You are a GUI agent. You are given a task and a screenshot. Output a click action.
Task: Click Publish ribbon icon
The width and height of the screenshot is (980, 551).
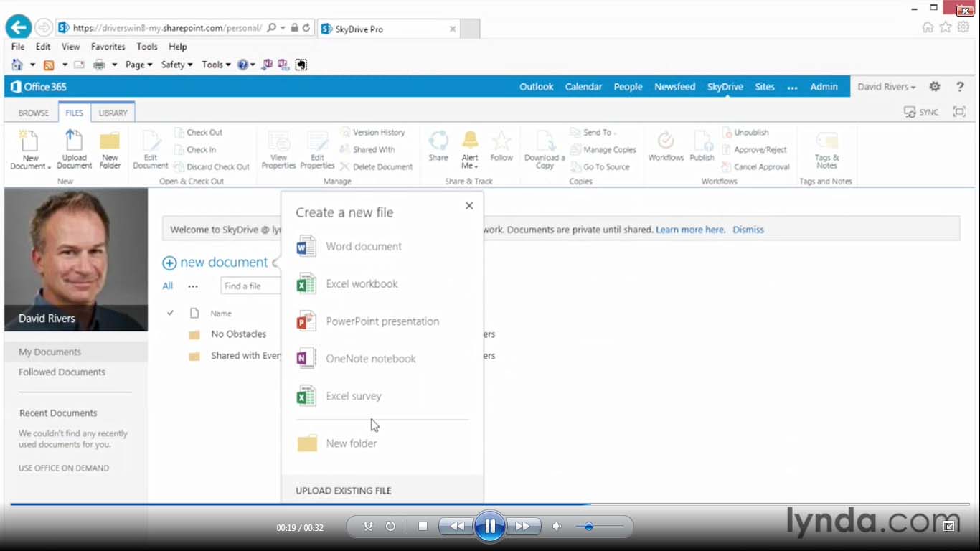(702, 146)
